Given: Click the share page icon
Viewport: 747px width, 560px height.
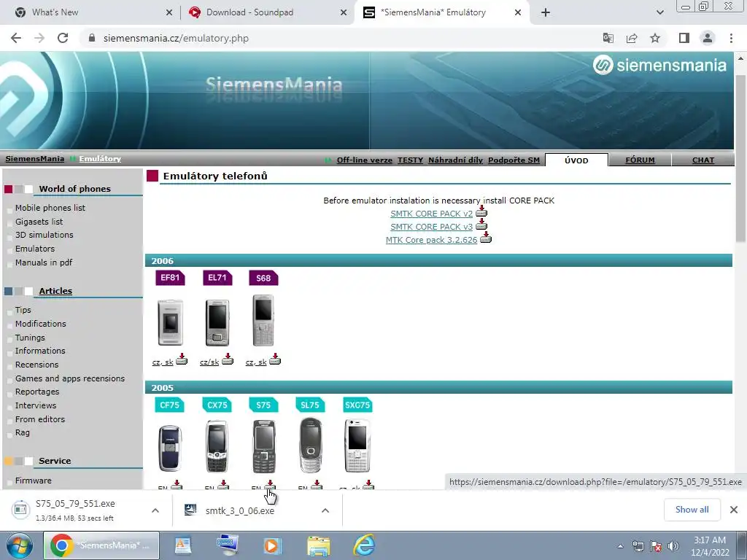Looking at the screenshot, I should (632, 38).
